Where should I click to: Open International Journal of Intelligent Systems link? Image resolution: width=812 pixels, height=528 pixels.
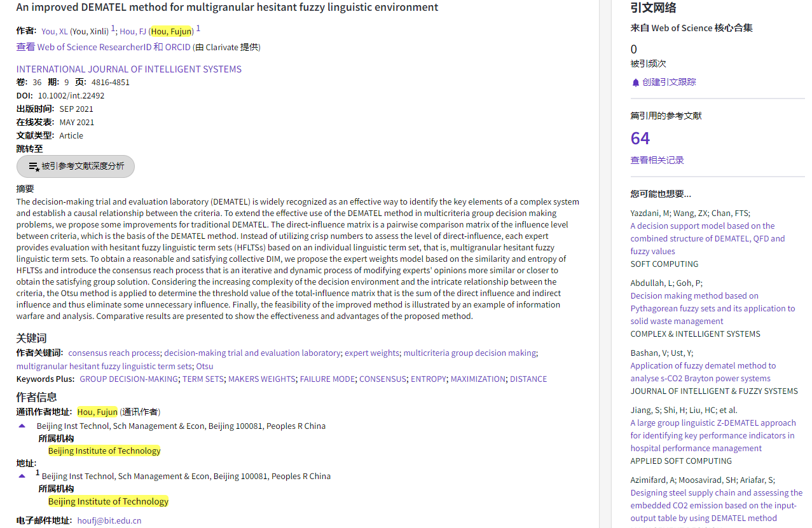pyautogui.click(x=129, y=69)
